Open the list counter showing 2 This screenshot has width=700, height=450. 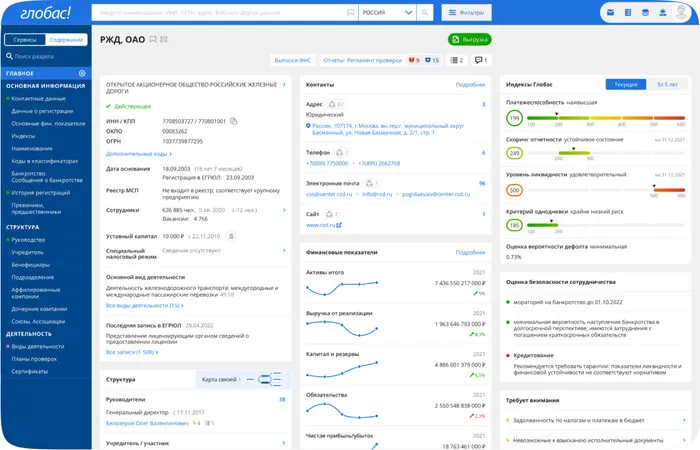coord(456,60)
